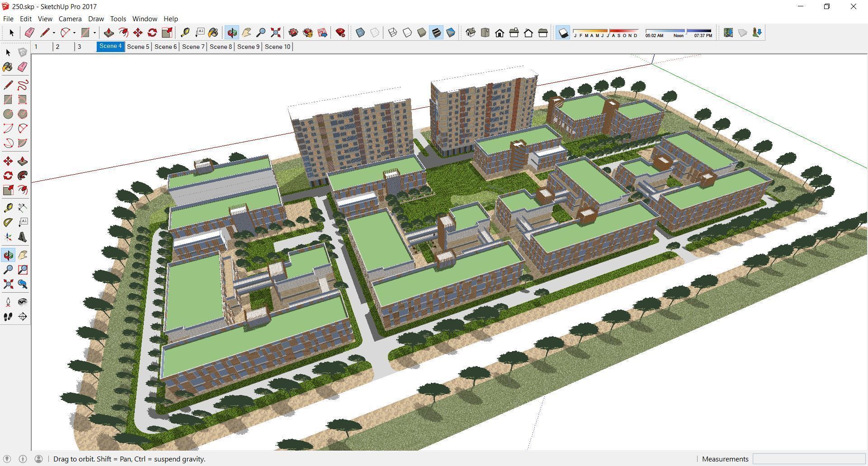Open the Window menu

[145, 19]
